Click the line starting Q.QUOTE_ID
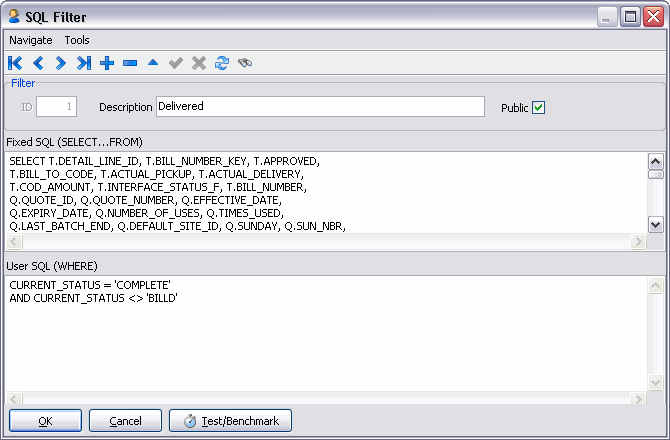This screenshot has height=440, width=670. click(145, 200)
